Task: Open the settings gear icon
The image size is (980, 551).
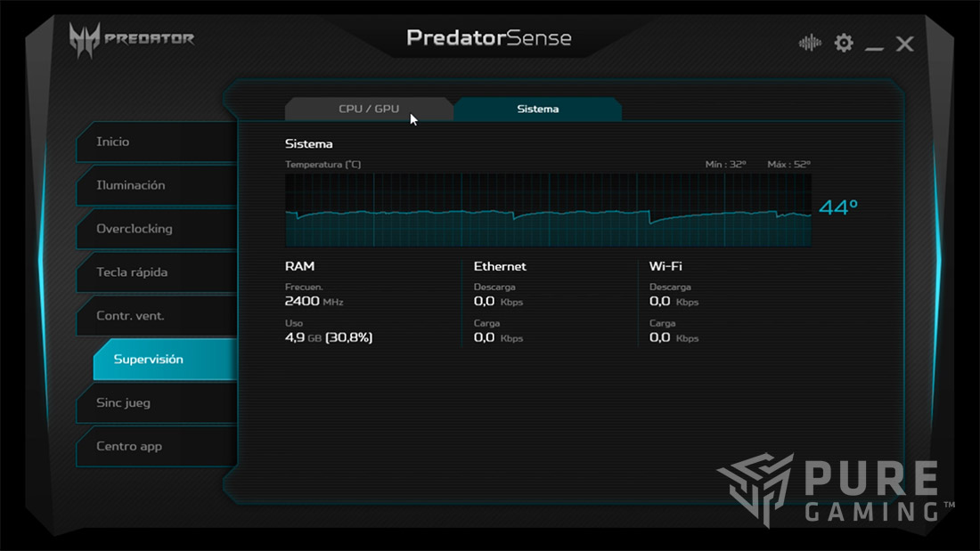Action: (843, 43)
